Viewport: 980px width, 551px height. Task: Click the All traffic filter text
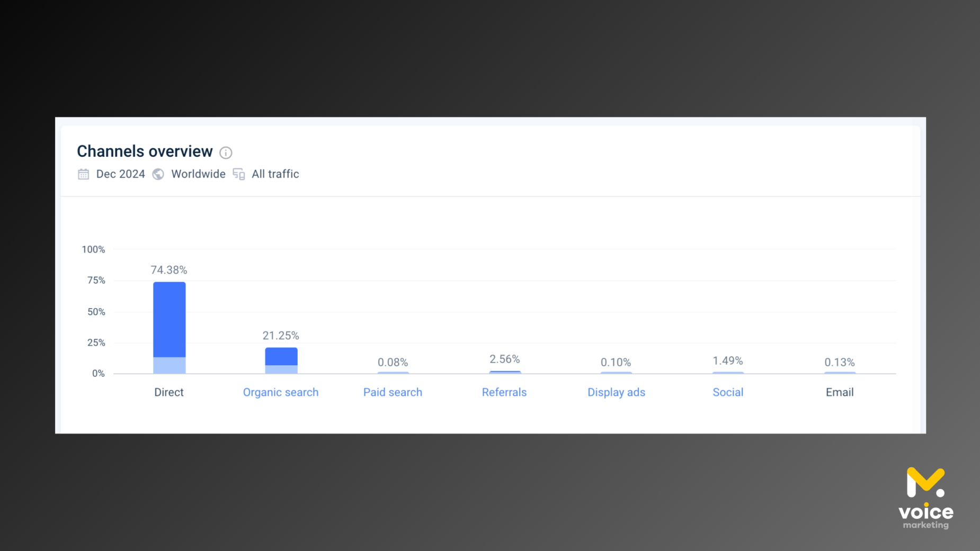click(275, 174)
